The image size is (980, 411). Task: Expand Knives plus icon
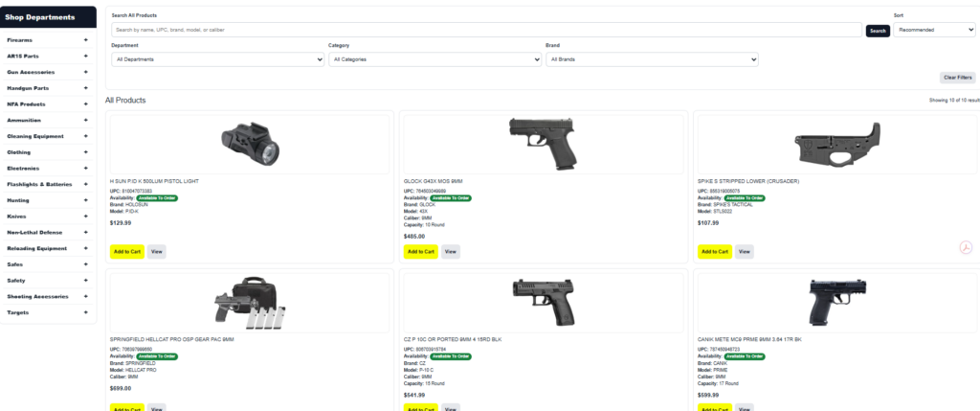coord(85,216)
